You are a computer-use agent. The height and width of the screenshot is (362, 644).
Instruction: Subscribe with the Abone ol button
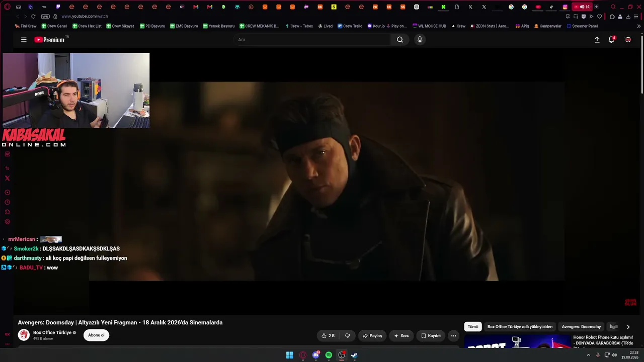coord(96,335)
